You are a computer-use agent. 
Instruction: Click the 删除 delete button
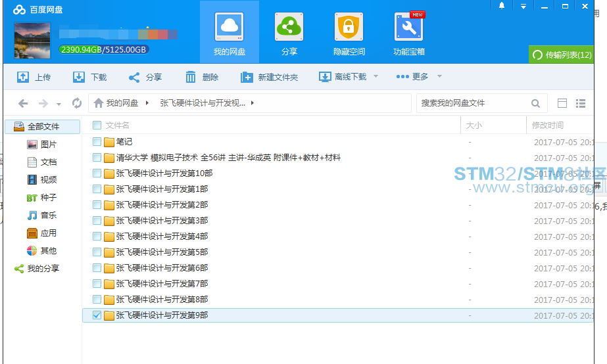click(x=202, y=77)
